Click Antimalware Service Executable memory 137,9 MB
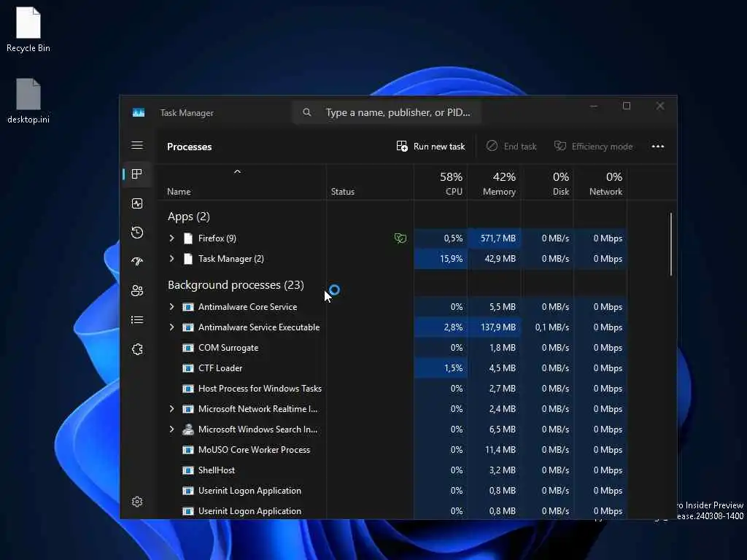The width and height of the screenshot is (747, 560). (498, 327)
